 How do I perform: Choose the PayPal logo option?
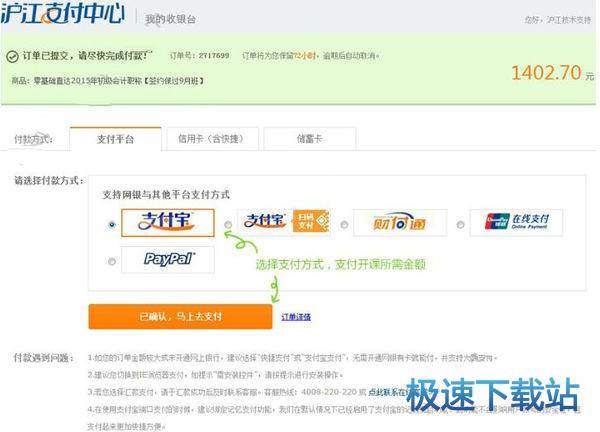coord(168,260)
